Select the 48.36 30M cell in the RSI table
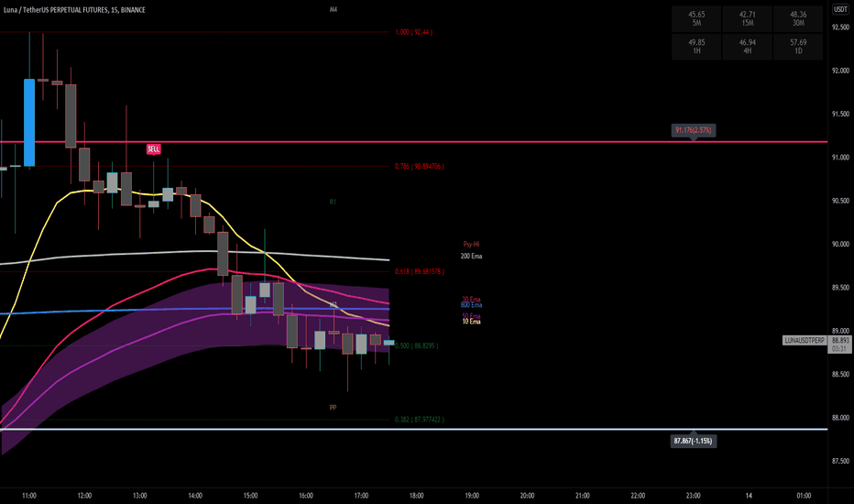Screen dimensions: 854x504 tap(798, 18)
